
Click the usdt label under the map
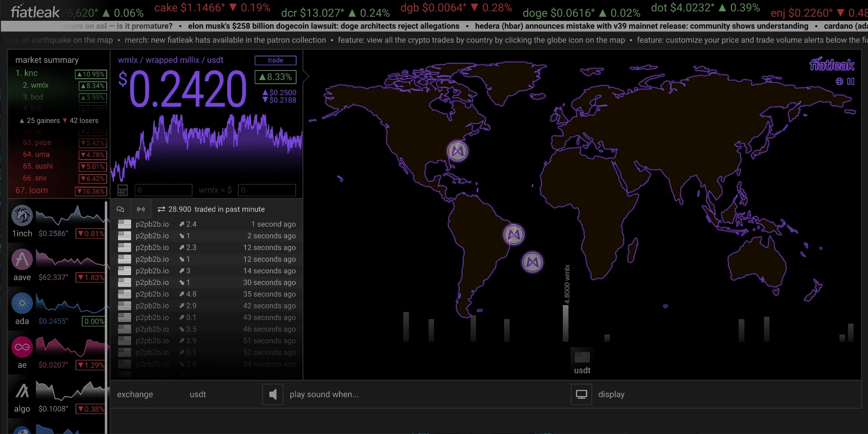point(582,371)
